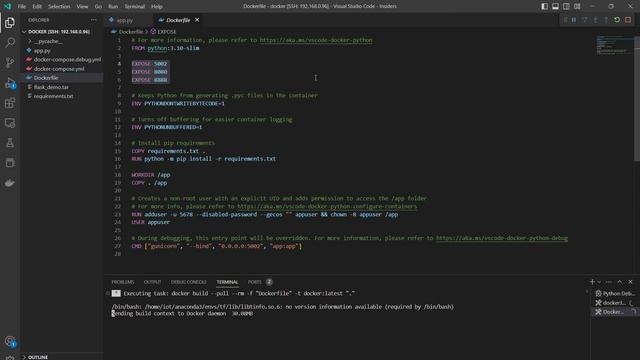Viewport: 640px width, 360px height.
Task: Stop the debug session
Action: (x=628, y=20)
